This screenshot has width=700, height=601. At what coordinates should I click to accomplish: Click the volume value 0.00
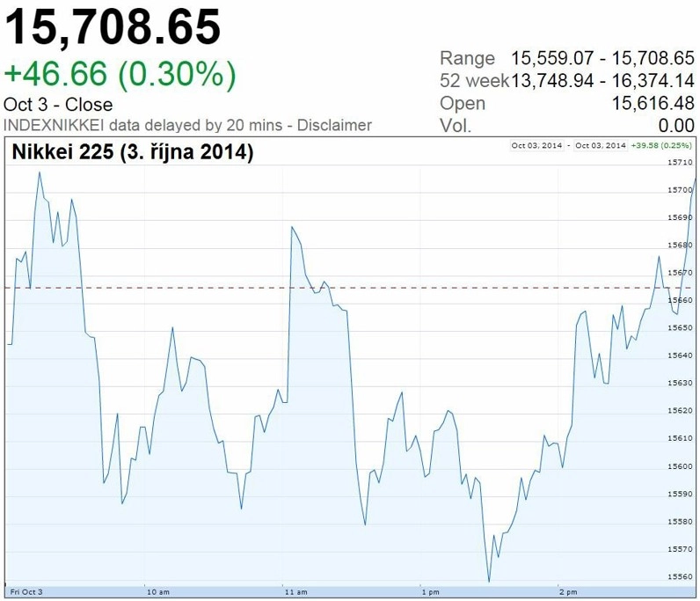click(x=676, y=126)
